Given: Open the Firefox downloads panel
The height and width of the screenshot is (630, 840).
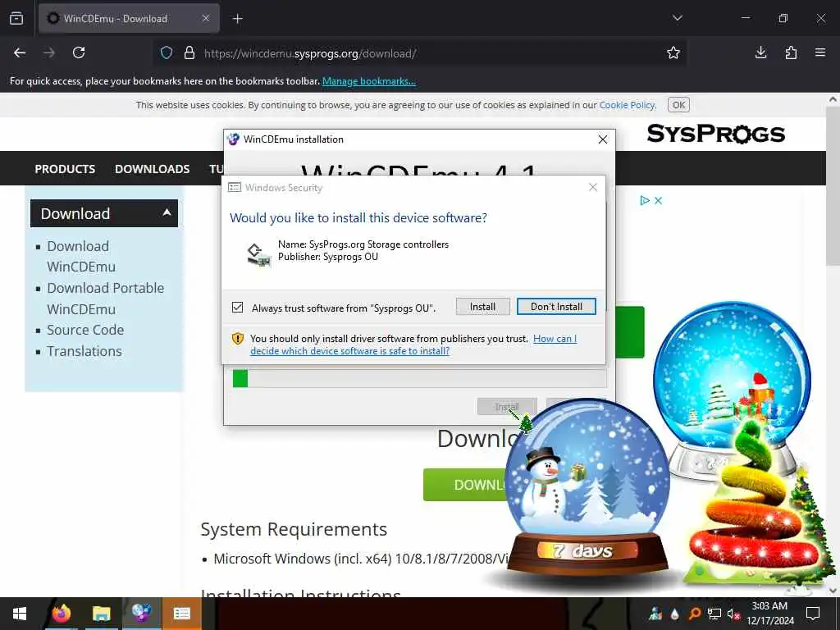Looking at the screenshot, I should (x=760, y=52).
